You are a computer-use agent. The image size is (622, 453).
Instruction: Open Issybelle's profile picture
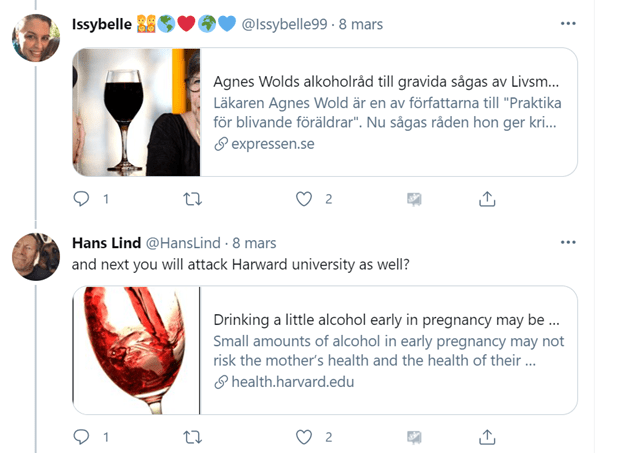click(35, 40)
